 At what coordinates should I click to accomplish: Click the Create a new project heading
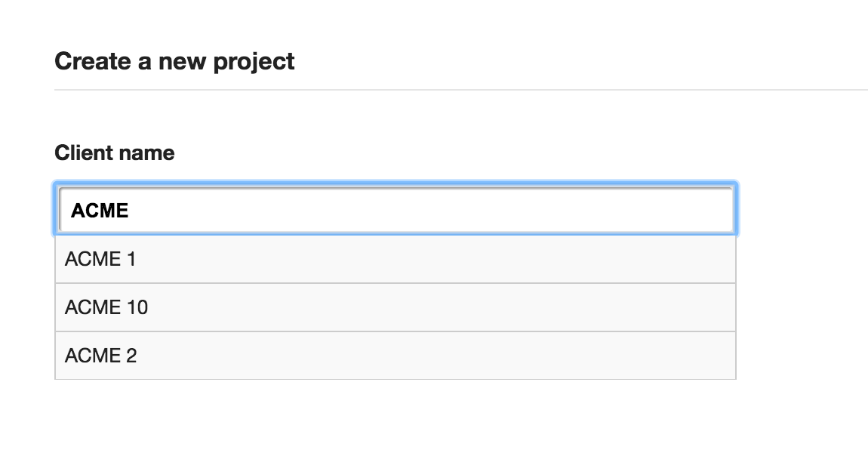click(x=176, y=61)
